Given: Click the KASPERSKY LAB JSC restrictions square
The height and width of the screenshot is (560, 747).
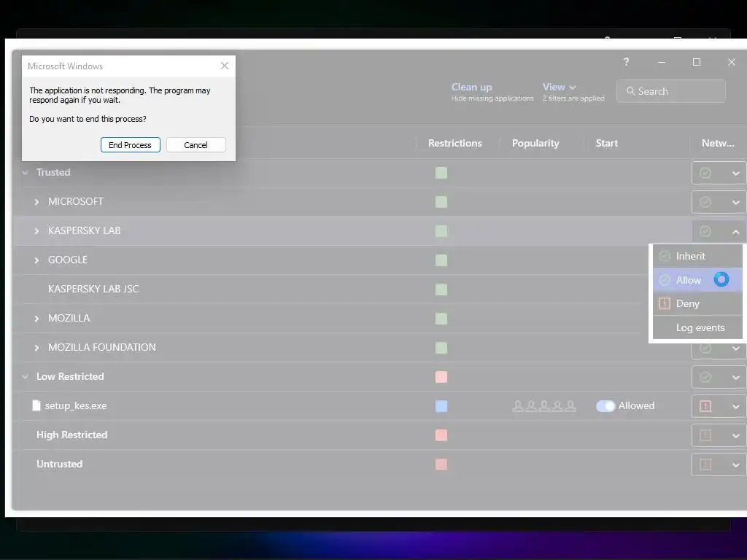Looking at the screenshot, I should [441, 289].
